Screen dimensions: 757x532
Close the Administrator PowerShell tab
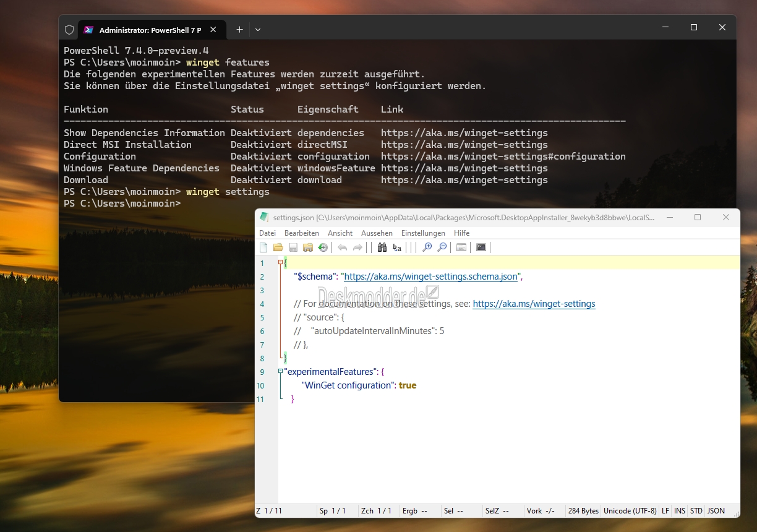point(213,29)
